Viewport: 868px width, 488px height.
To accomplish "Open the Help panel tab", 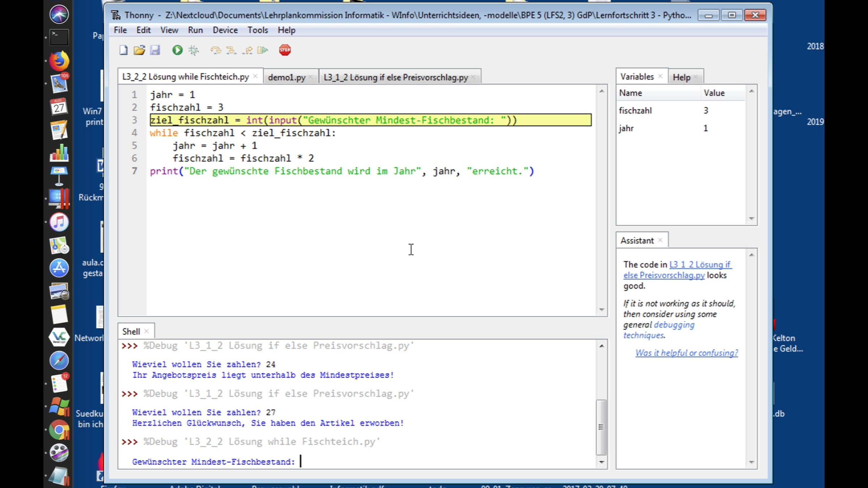I will coord(681,77).
